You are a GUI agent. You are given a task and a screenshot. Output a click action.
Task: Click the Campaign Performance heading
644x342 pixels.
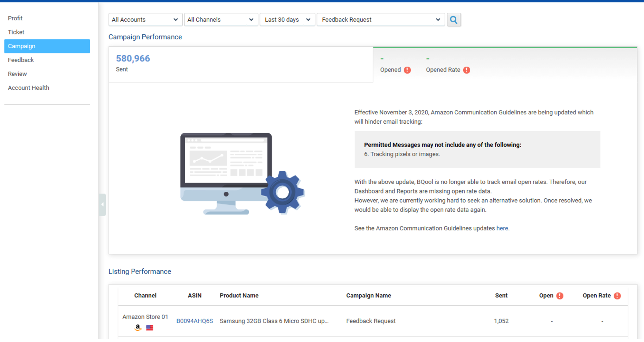click(145, 37)
